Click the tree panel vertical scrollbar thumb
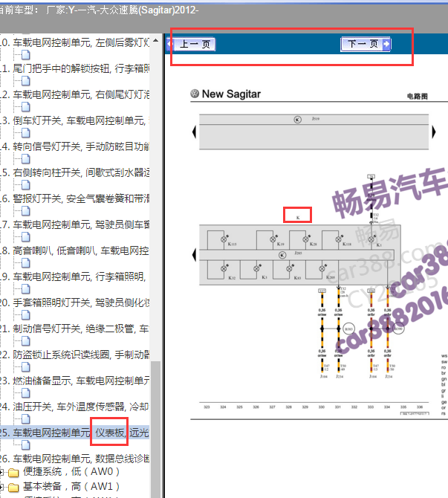The width and height of the screenshot is (448, 498). pyautogui.click(x=155, y=430)
